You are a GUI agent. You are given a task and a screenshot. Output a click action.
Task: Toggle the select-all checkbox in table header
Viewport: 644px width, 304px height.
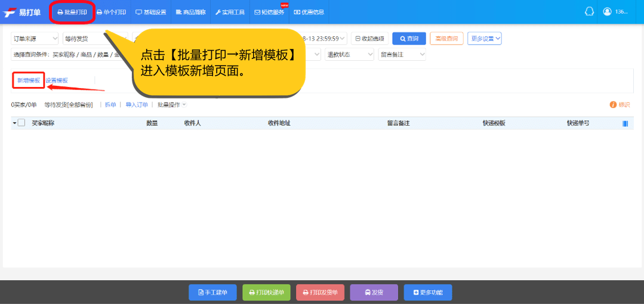tap(21, 123)
